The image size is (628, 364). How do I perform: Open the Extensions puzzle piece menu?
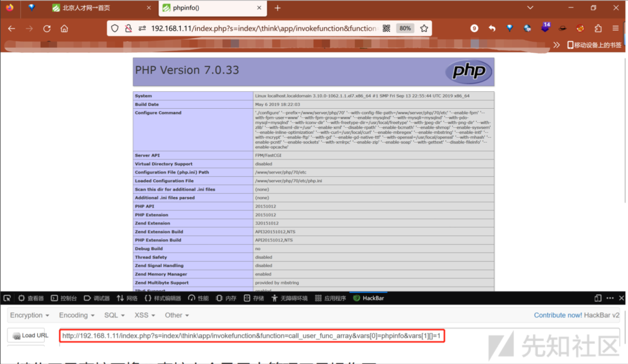click(x=598, y=28)
